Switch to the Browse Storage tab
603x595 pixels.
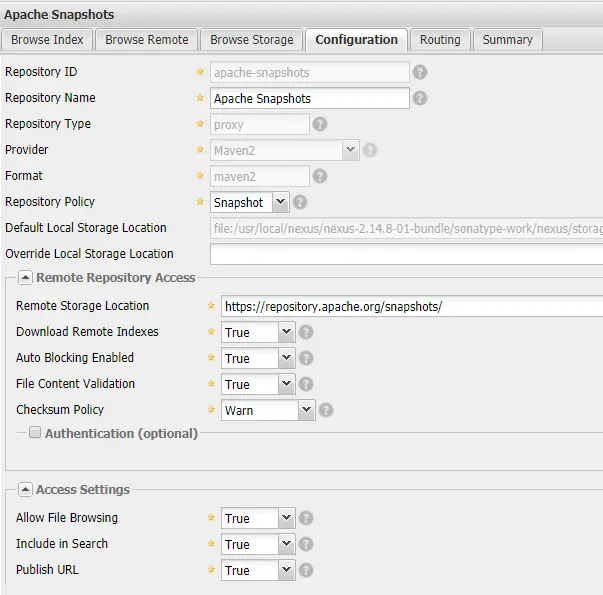[252, 40]
